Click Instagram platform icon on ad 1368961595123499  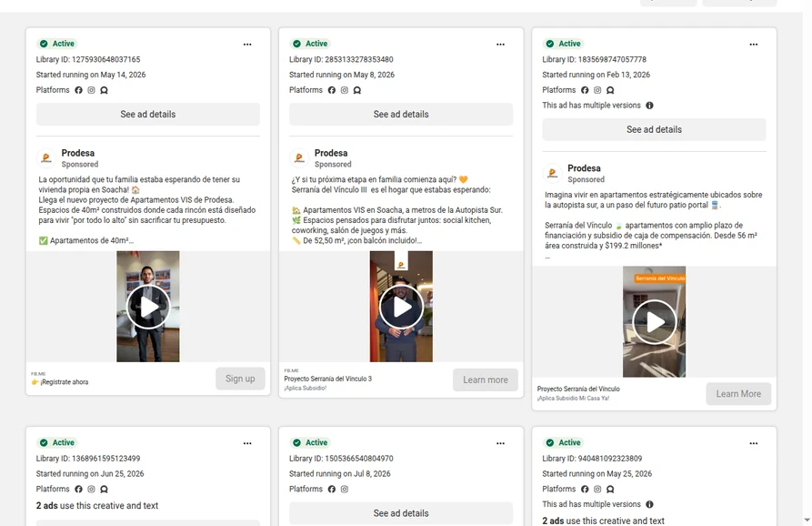tap(91, 490)
